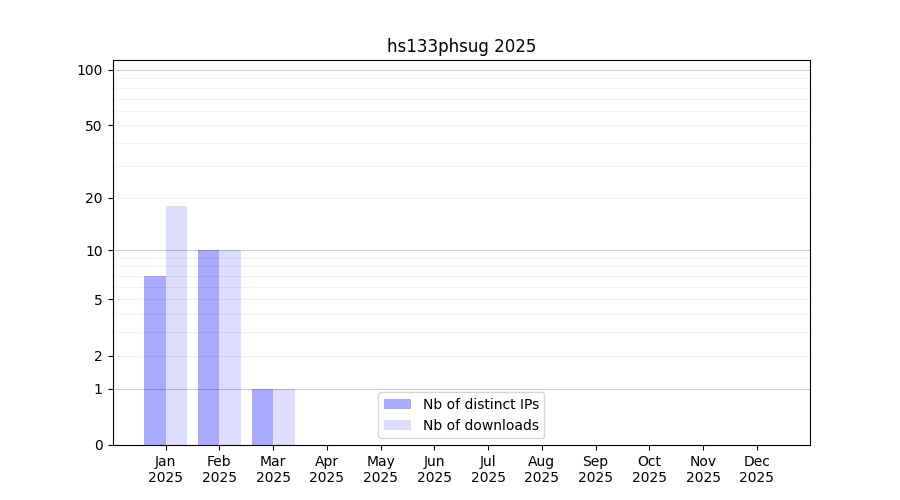
Task: Click the January downloads bar
Action: click(x=176, y=325)
